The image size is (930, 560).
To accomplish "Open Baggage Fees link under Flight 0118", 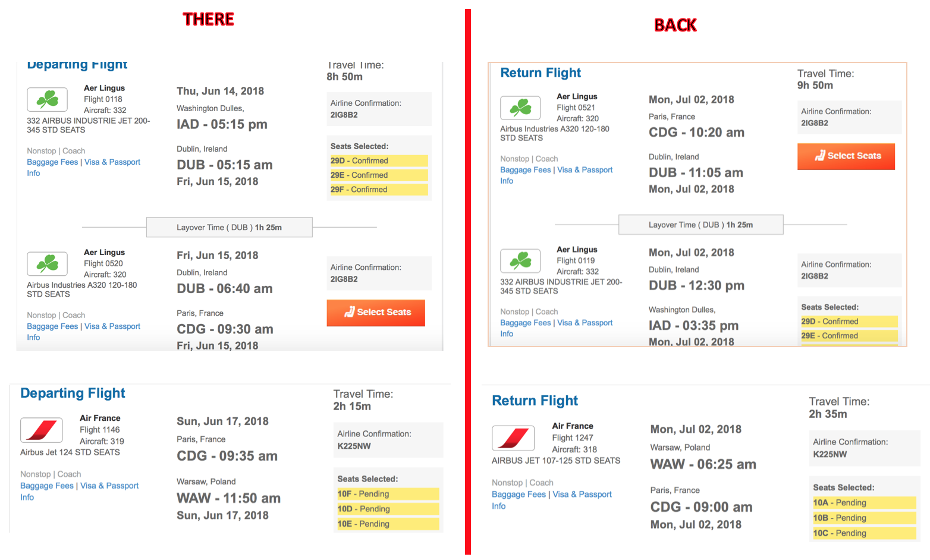I will tap(52, 162).
